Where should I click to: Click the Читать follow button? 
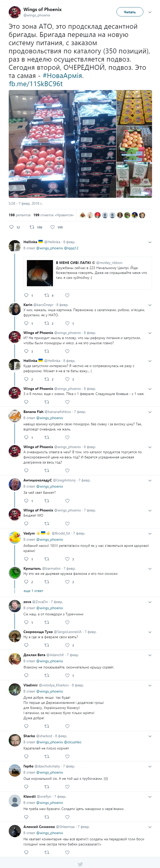(130, 12)
